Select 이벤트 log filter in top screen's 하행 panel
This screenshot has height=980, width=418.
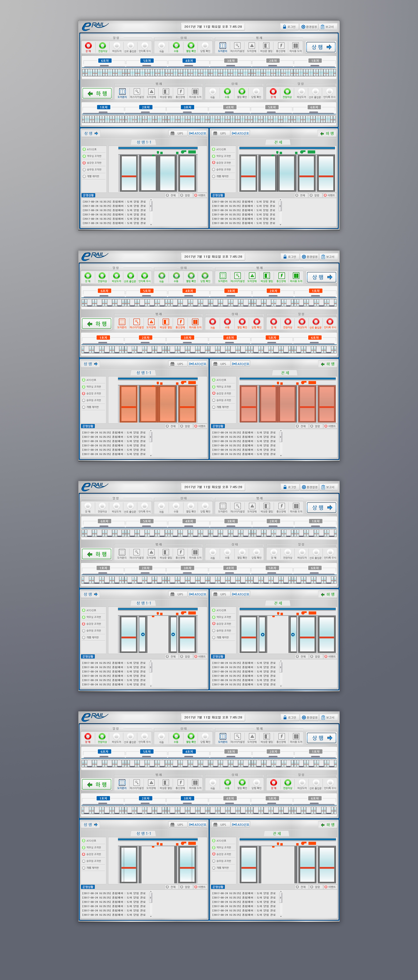point(330,196)
